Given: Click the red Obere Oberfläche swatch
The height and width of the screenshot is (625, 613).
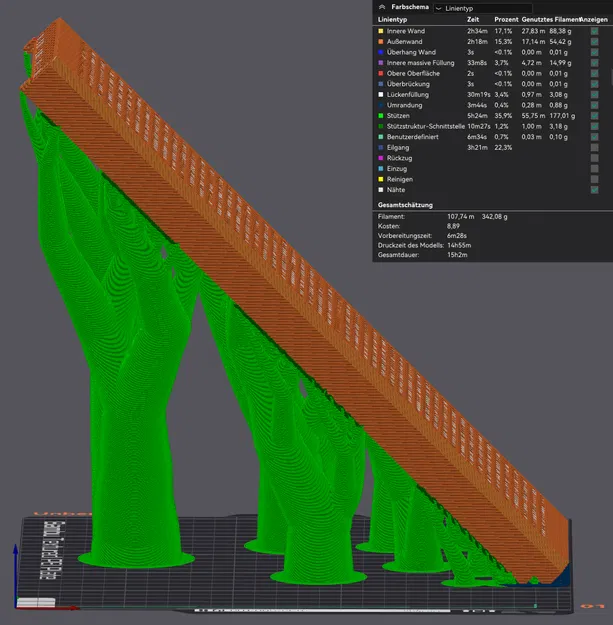Looking at the screenshot, I should point(381,73).
